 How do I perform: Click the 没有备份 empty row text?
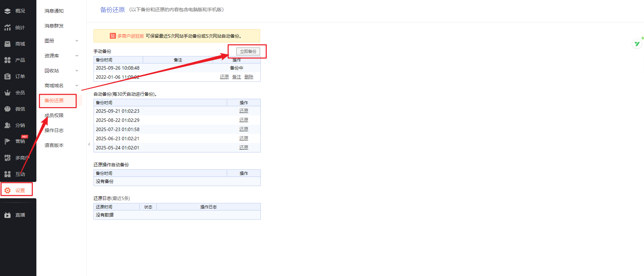[x=105, y=181]
